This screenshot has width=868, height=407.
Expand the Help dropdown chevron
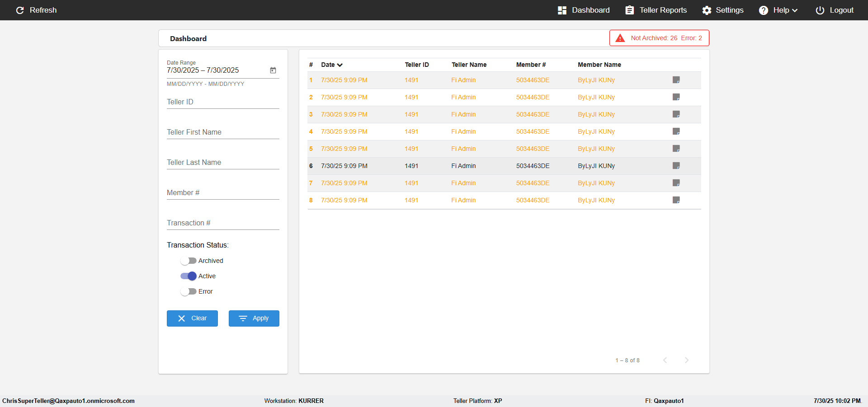click(795, 10)
